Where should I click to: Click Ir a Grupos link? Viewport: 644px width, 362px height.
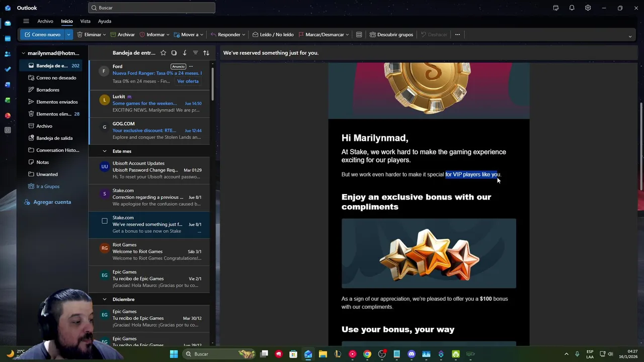48,187
